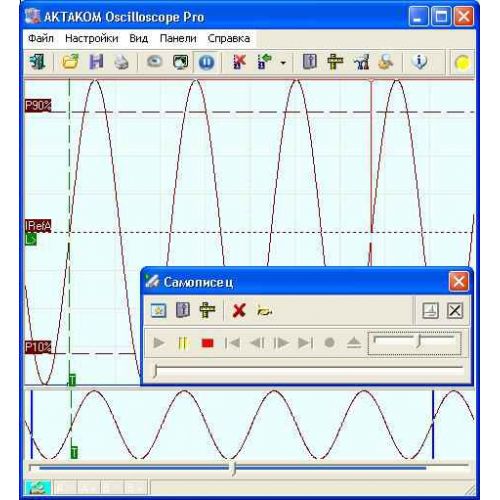Click skip to last frame button
Image resolution: width=500 pixels, height=500 pixels.
tap(305, 343)
